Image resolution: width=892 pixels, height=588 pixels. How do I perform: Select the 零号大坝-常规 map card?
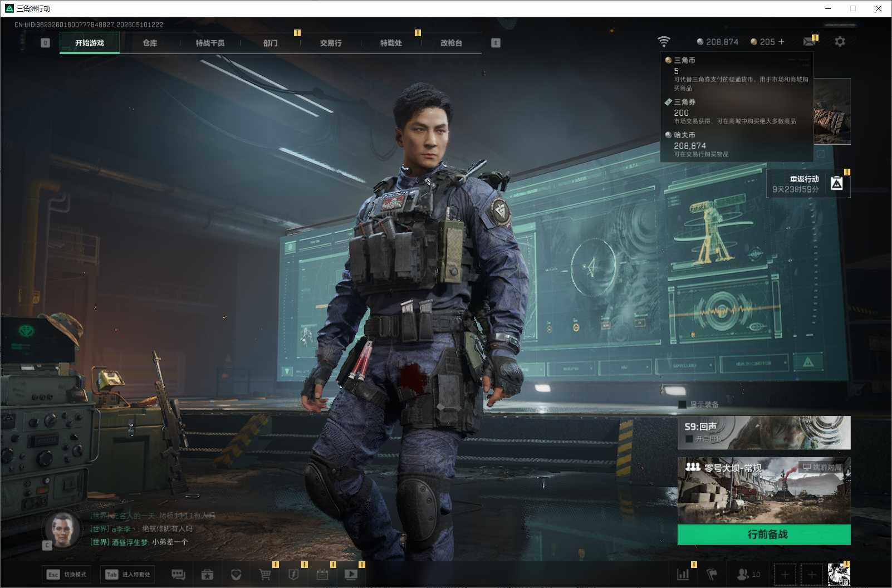tap(764, 491)
